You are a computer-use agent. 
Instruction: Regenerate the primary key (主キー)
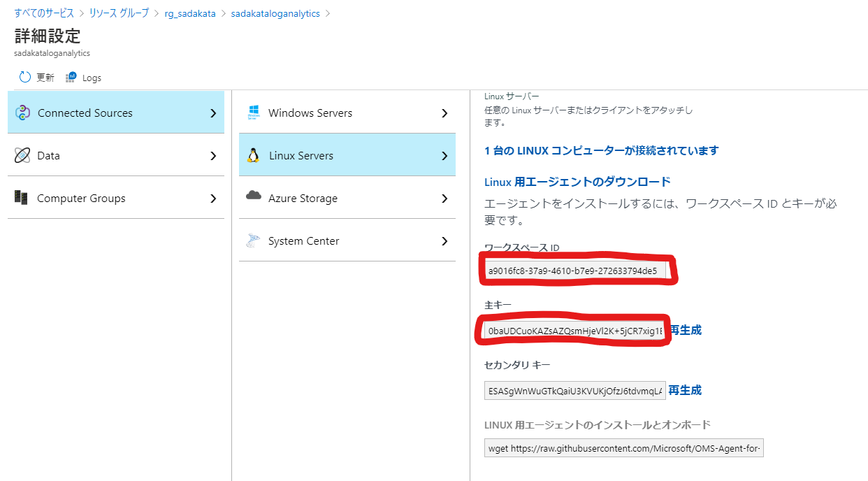[x=686, y=330]
